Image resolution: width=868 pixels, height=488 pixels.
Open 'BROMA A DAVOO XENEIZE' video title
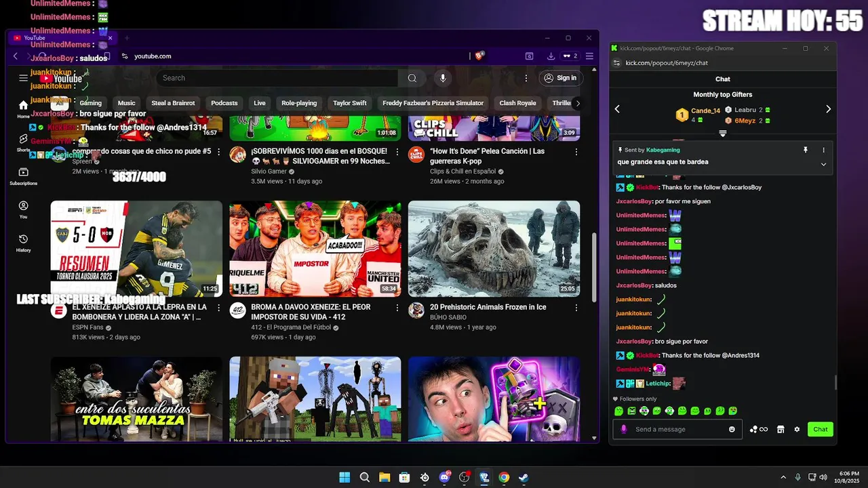(311, 312)
